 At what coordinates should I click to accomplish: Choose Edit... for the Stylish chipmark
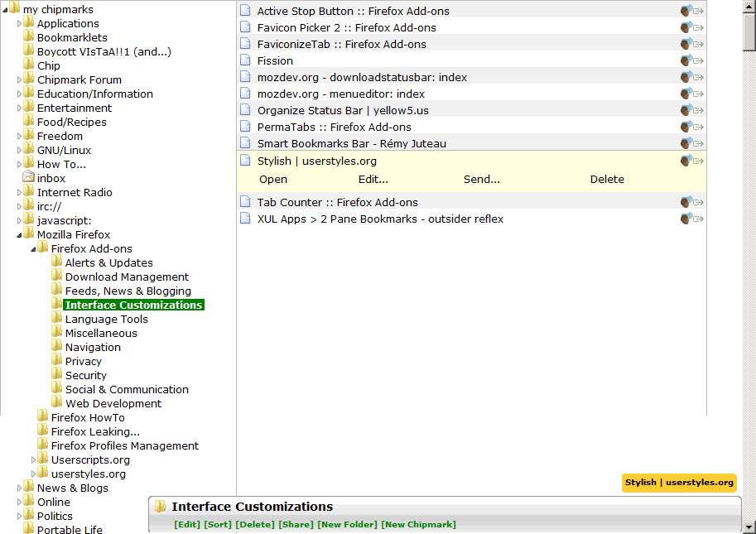(373, 180)
